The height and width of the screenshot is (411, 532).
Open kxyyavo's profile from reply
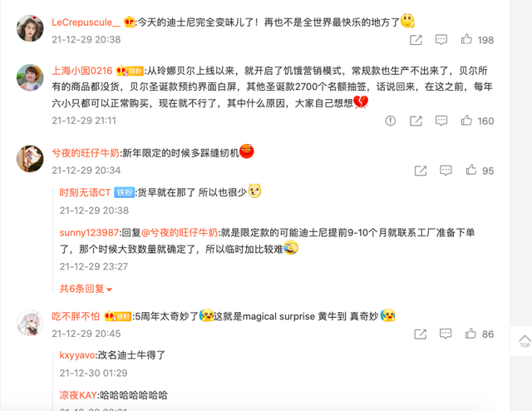coord(77,355)
